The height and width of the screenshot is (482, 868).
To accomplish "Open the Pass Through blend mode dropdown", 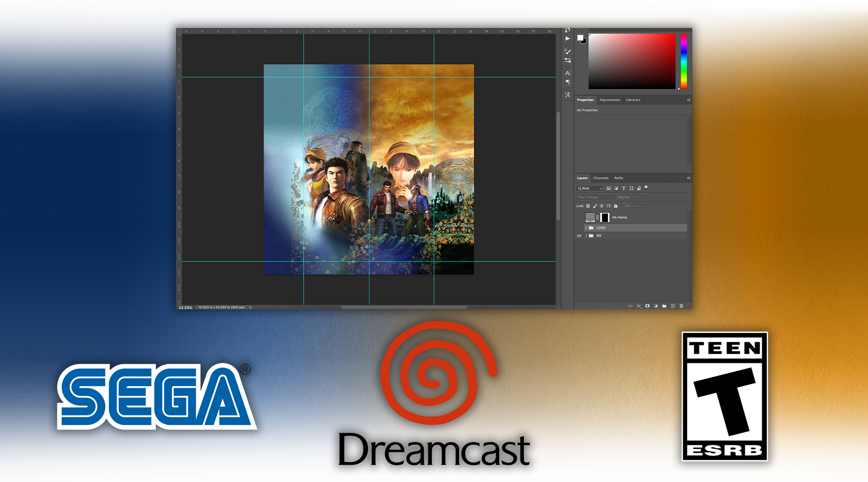I will [x=596, y=197].
